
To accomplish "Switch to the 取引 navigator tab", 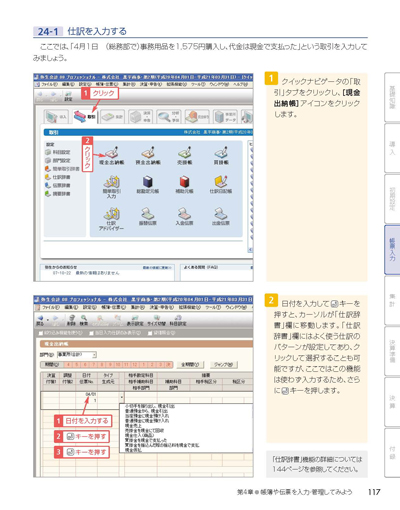I will pyautogui.click(x=85, y=117).
